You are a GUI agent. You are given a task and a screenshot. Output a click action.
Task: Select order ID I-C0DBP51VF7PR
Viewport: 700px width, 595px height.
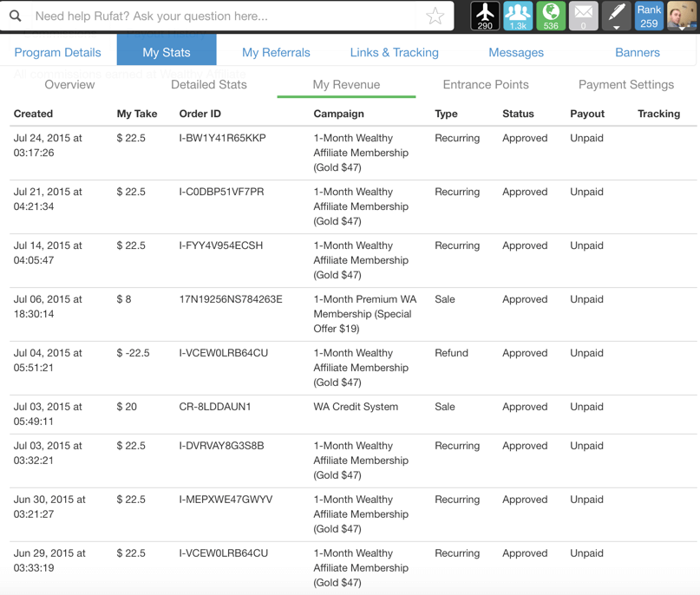pos(221,192)
